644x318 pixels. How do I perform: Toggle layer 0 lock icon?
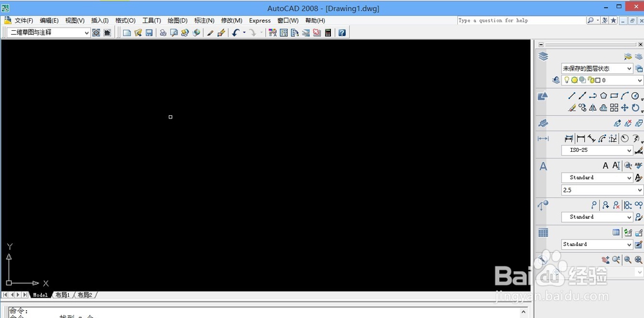point(591,80)
